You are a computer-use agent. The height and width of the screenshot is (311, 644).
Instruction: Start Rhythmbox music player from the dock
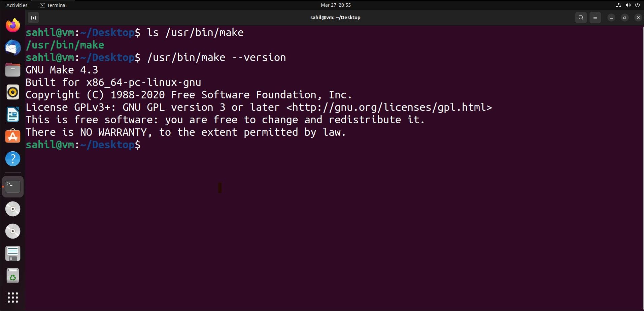pyautogui.click(x=12, y=92)
